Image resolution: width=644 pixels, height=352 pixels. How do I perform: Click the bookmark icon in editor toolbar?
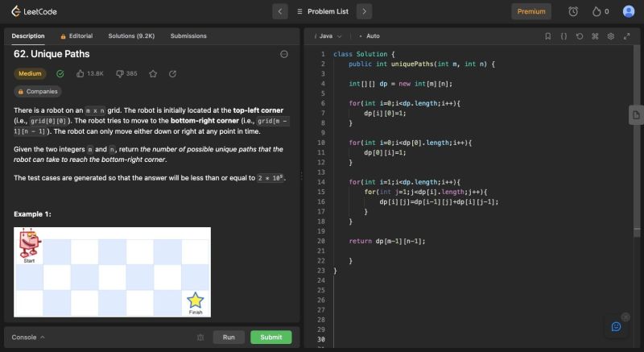tap(547, 36)
